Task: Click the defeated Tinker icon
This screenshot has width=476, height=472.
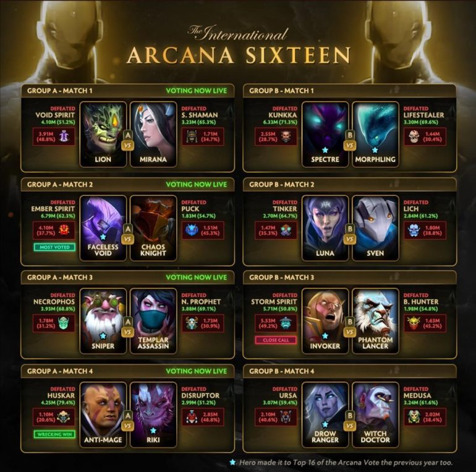Action: (286, 230)
